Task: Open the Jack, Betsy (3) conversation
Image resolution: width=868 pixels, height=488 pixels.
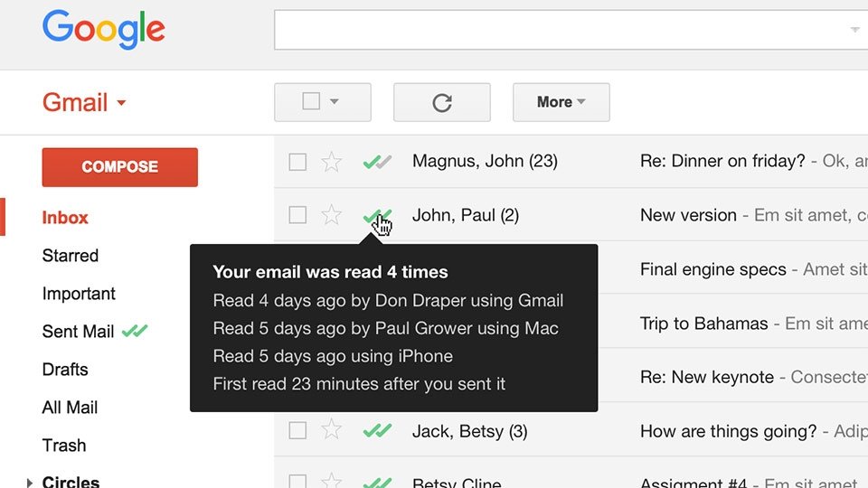Action: 469,431
